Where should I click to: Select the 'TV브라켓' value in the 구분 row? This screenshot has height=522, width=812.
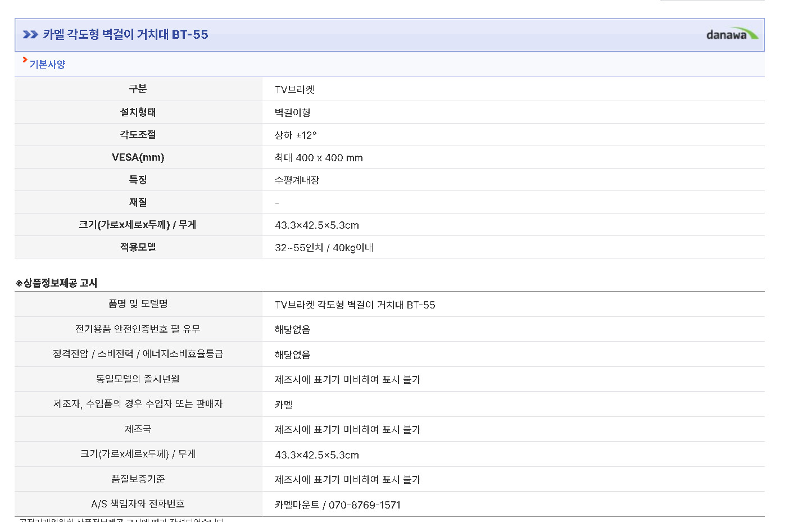pos(294,89)
